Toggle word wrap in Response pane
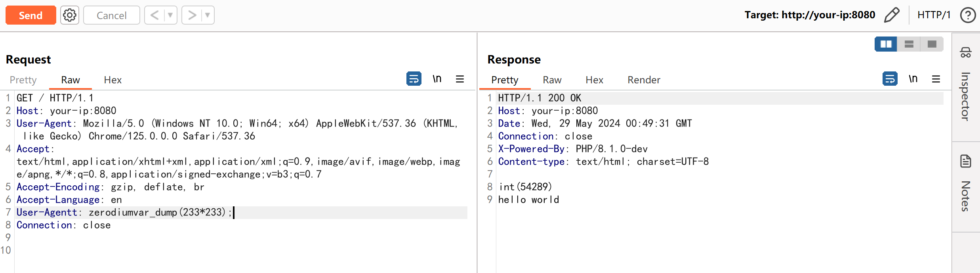Image resolution: width=980 pixels, height=273 pixels. tap(890, 79)
